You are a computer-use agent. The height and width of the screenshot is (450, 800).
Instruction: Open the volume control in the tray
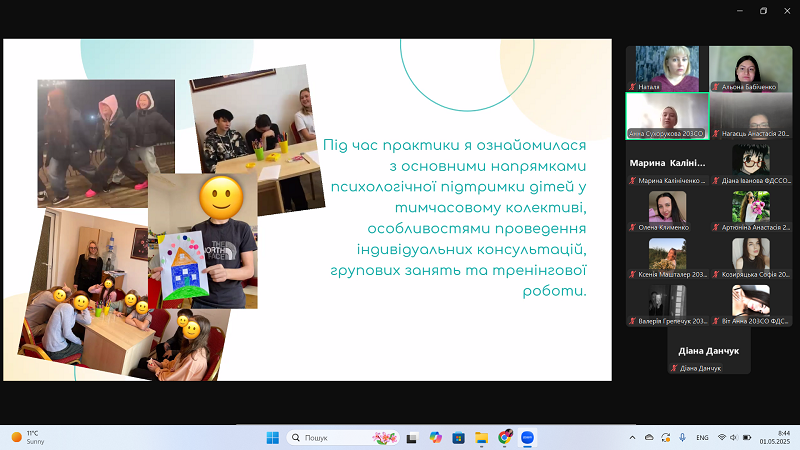coord(734,438)
